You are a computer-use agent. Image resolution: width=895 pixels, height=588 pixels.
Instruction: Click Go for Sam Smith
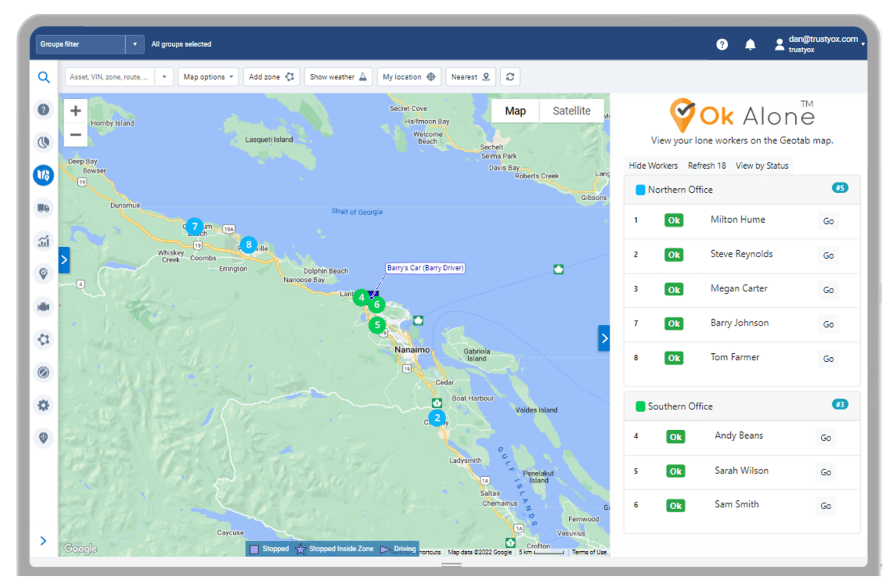pos(826,506)
